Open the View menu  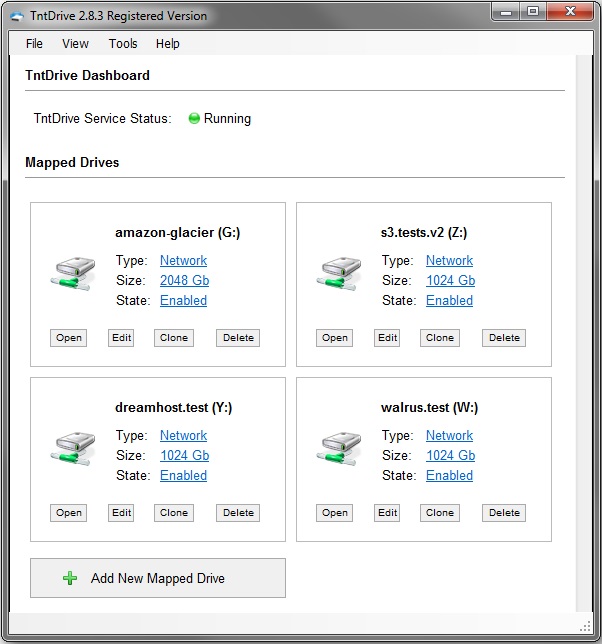pos(75,44)
